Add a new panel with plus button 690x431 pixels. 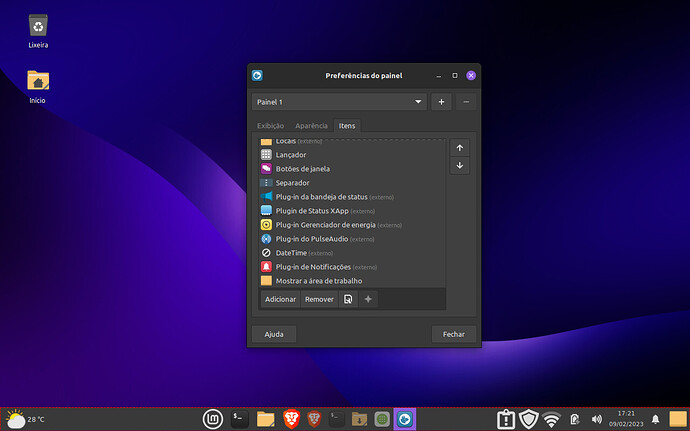click(x=441, y=102)
